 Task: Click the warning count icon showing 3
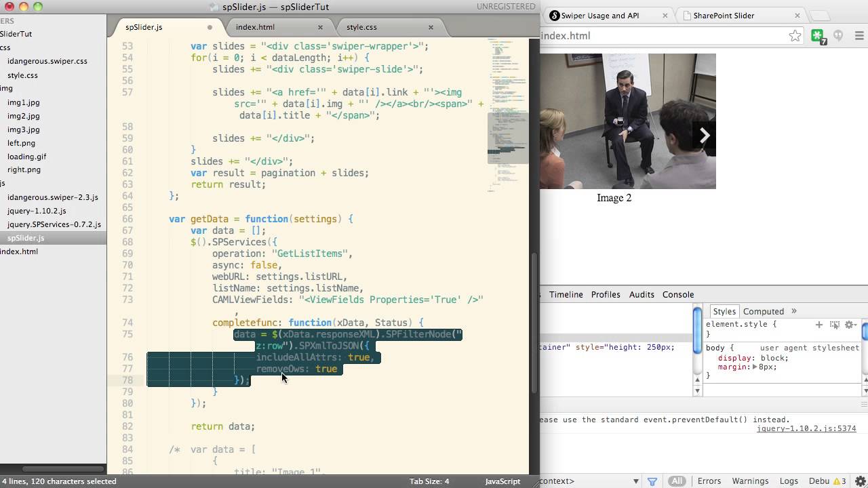[839, 481]
